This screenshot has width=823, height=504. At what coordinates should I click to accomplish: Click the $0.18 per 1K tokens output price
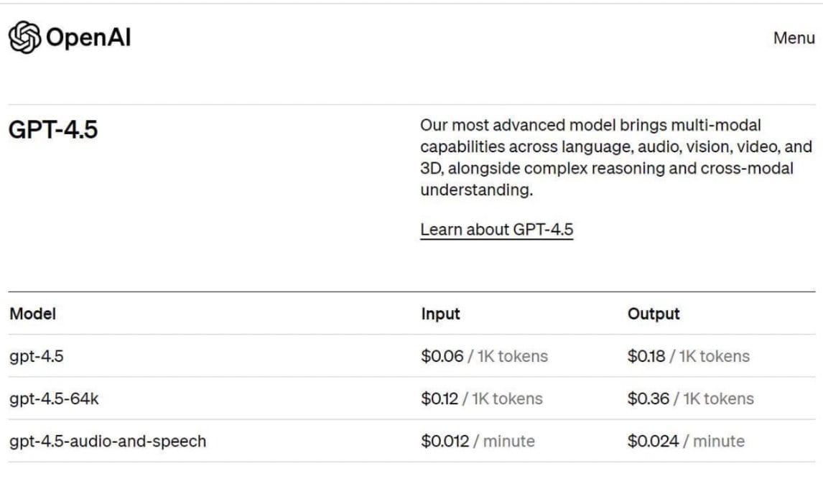[688, 356]
